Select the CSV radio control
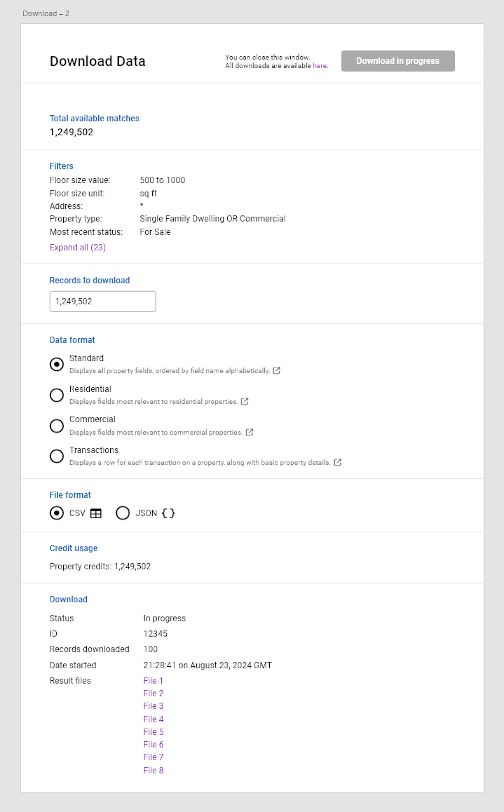Image resolution: width=504 pixels, height=812 pixels. tap(57, 513)
